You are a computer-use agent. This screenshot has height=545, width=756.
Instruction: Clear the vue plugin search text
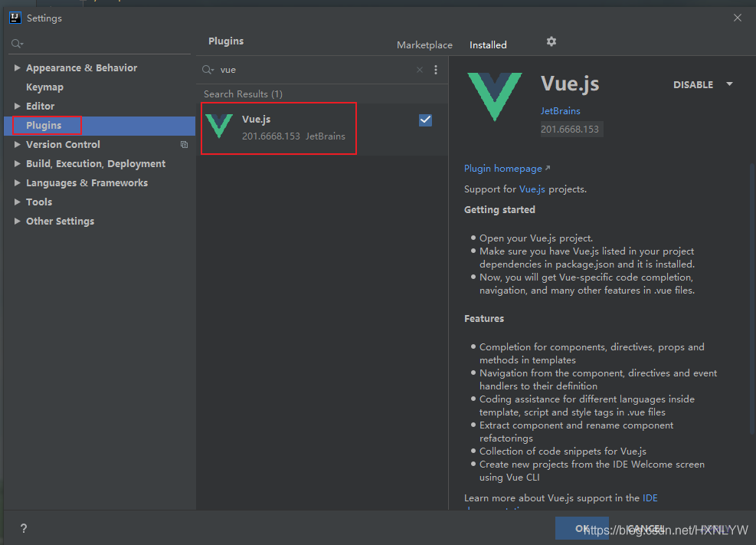pyautogui.click(x=420, y=70)
